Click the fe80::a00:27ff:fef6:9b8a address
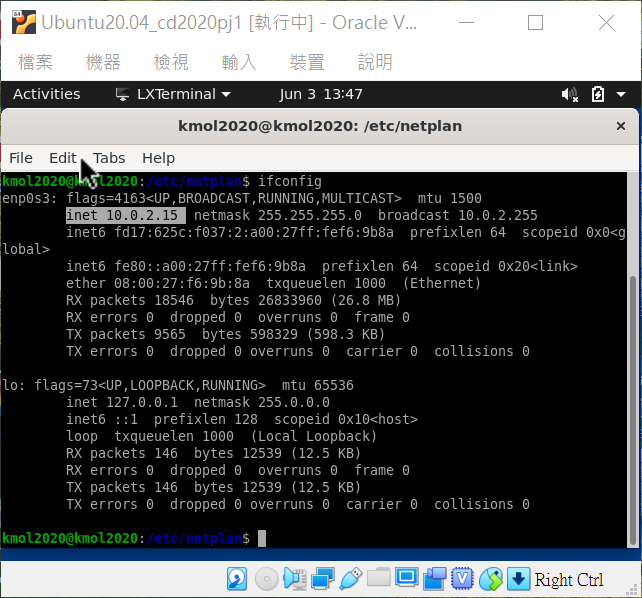642x598 pixels. click(210, 266)
